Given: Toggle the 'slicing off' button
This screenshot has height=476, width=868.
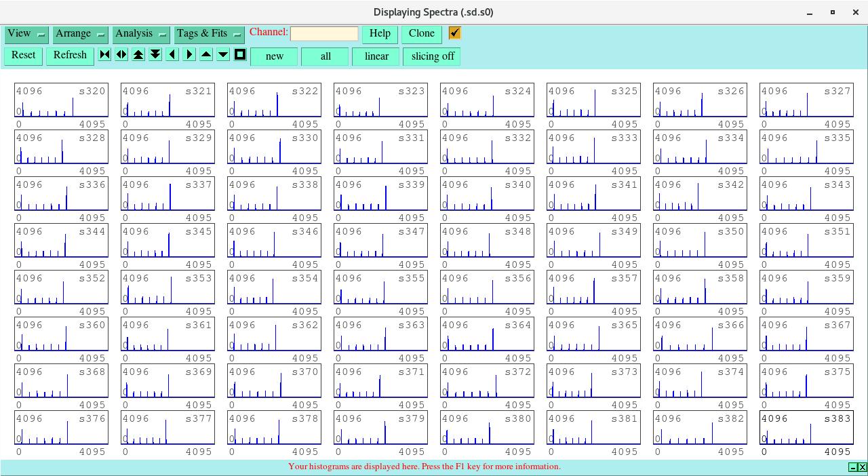Looking at the screenshot, I should click(432, 56).
